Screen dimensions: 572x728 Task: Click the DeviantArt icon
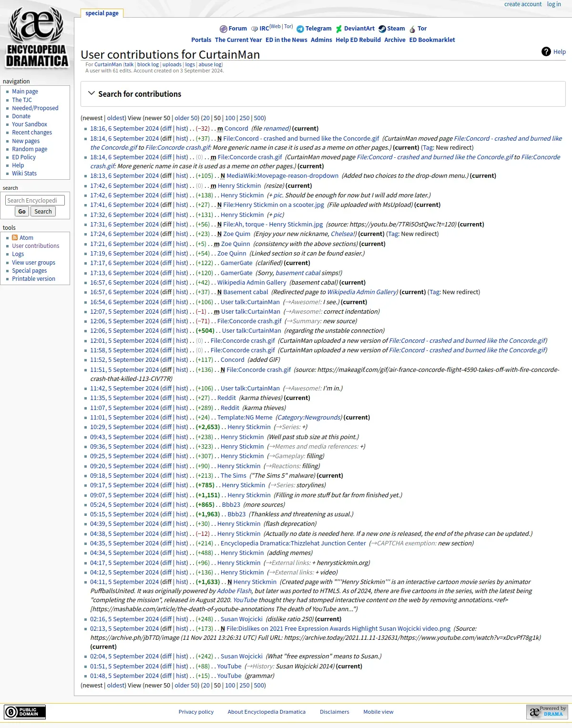339,29
